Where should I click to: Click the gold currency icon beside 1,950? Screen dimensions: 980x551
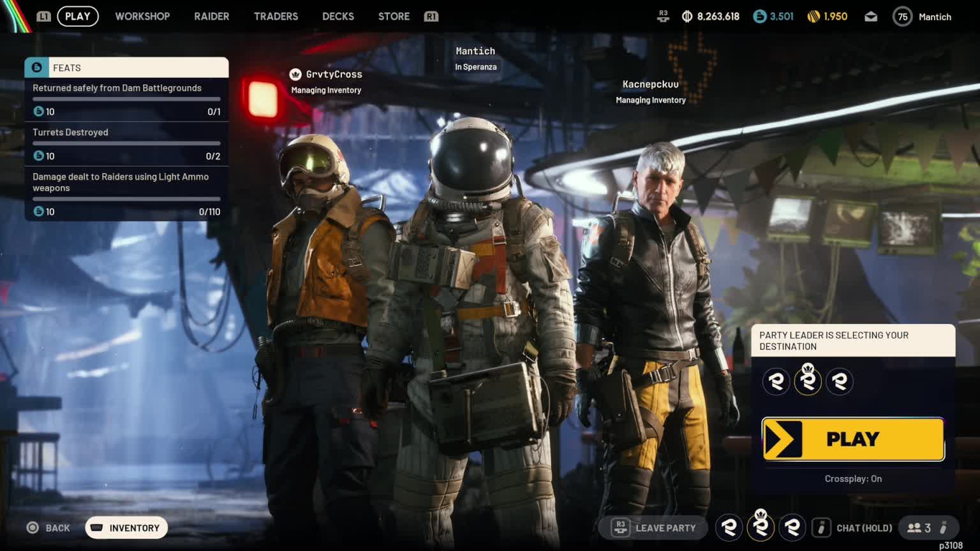click(x=813, y=17)
